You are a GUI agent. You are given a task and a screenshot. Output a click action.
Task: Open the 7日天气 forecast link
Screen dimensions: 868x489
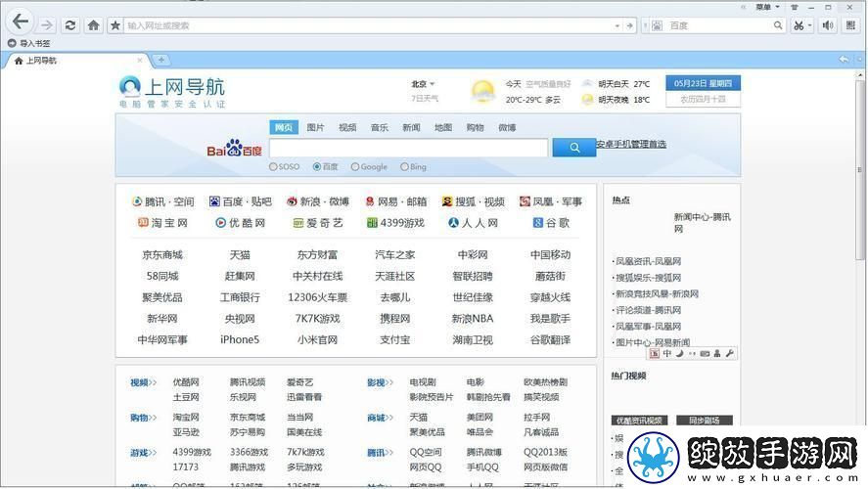[425, 99]
